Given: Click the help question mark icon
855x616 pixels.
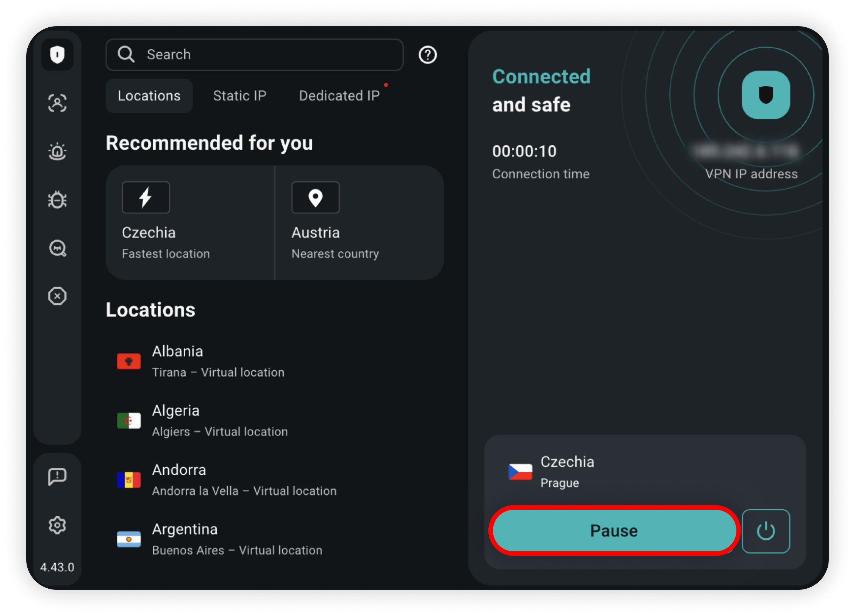Looking at the screenshot, I should [x=427, y=55].
